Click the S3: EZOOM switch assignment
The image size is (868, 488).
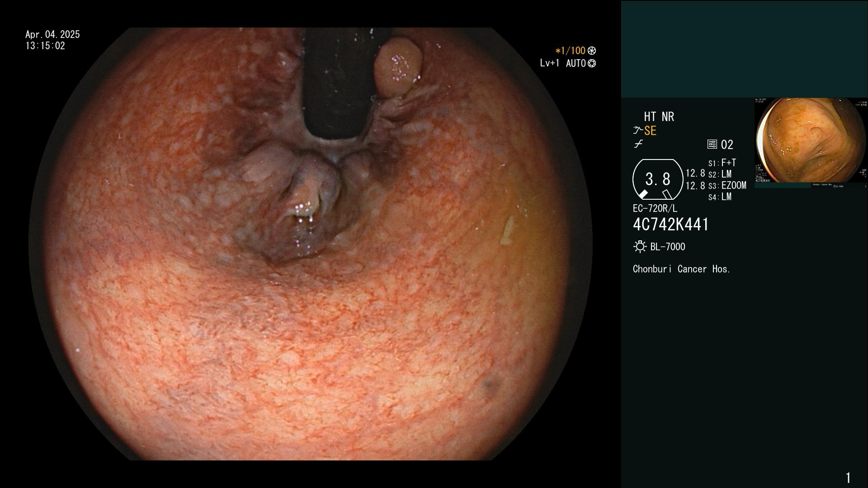pyautogui.click(x=727, y=185)
